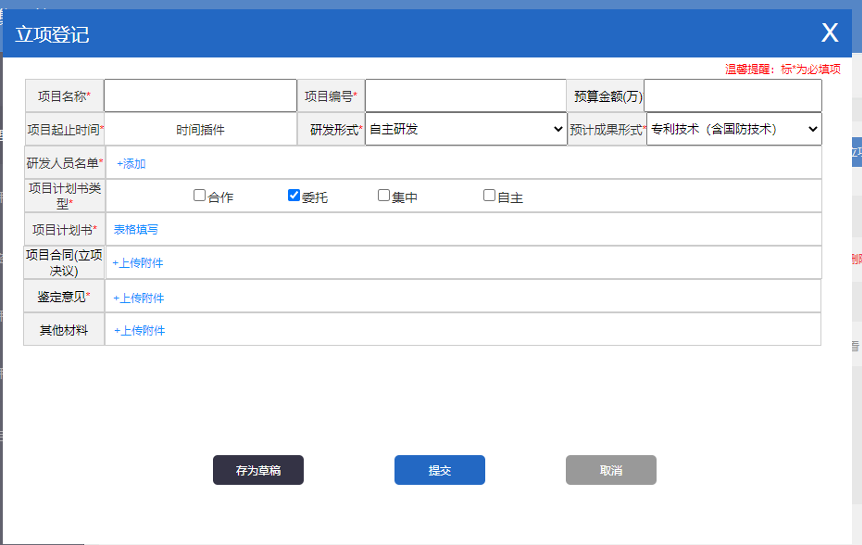Viewport: 862px width, 545px height.
Task: Click the 取消 button
Action: tap(611, 470)
